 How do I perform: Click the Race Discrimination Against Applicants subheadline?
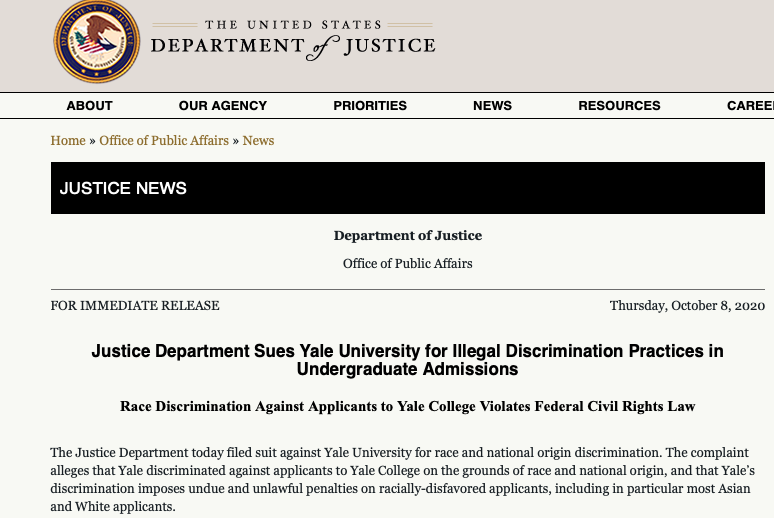[x=408, y=406]
